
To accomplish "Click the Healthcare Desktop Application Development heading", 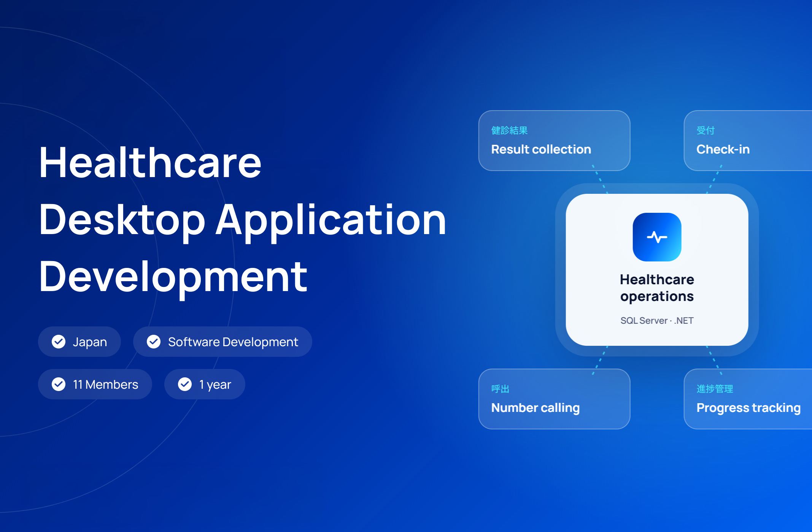I will (x=243, y=220).
